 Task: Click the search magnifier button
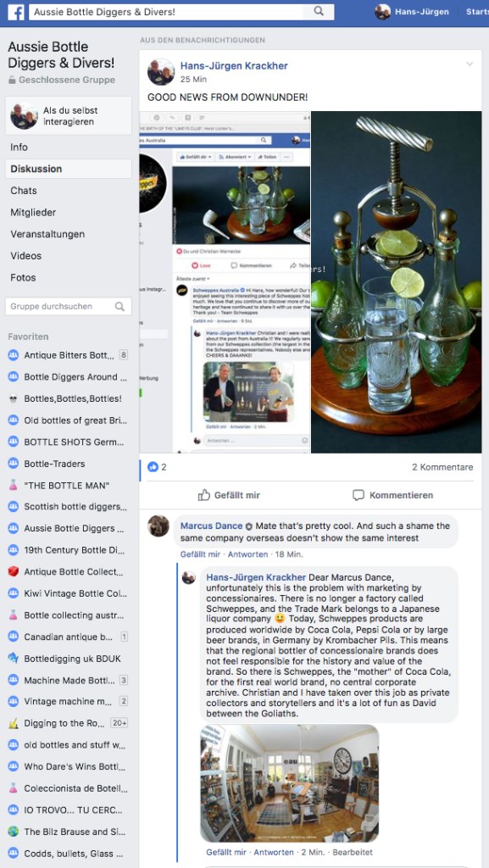[x=320, y=12]
